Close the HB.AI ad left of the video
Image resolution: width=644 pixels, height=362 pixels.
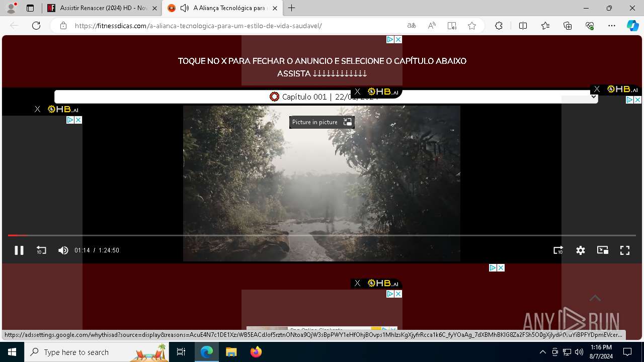37,109
